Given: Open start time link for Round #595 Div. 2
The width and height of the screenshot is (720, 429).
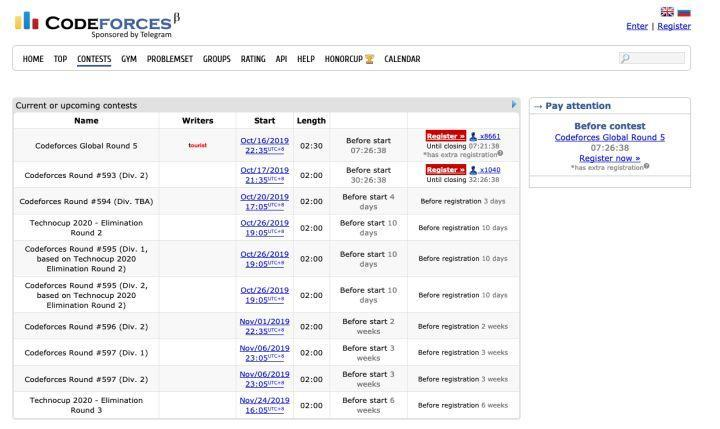Looking at the screenshot, I should coord(264,295).
